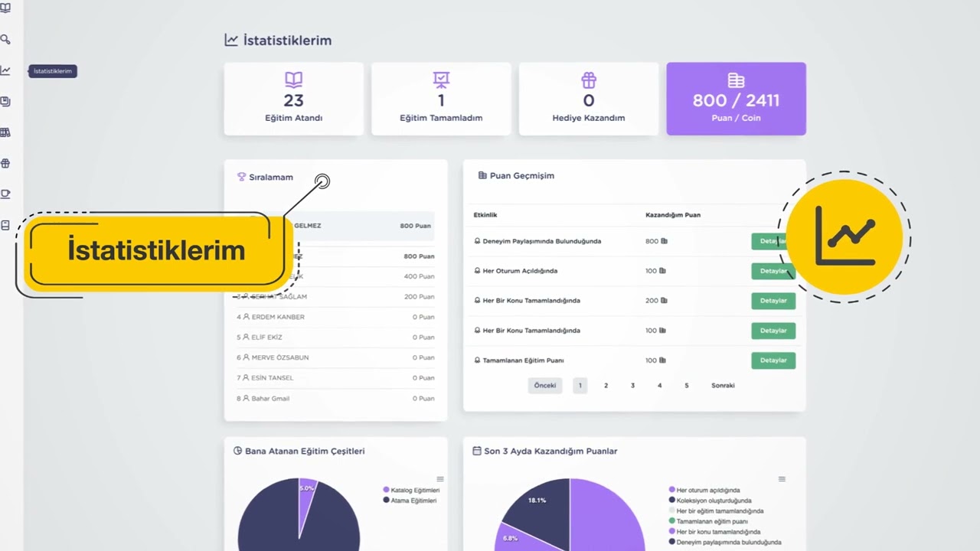
Task: Click the Sonraki pagination button
Action: tap(723, 386)
